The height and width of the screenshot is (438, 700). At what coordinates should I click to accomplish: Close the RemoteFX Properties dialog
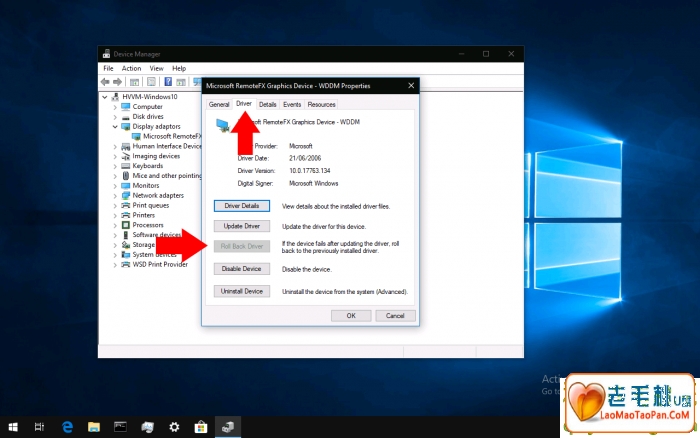point(411,85)
